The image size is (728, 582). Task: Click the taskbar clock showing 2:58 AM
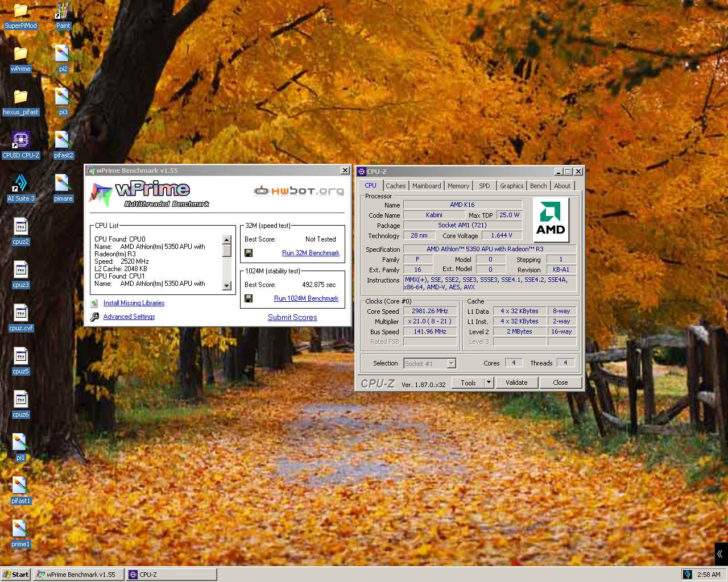pos(709,575)
